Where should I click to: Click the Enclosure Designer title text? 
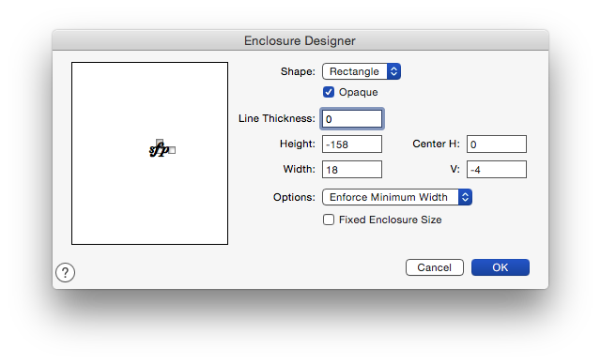coord(300,41)
